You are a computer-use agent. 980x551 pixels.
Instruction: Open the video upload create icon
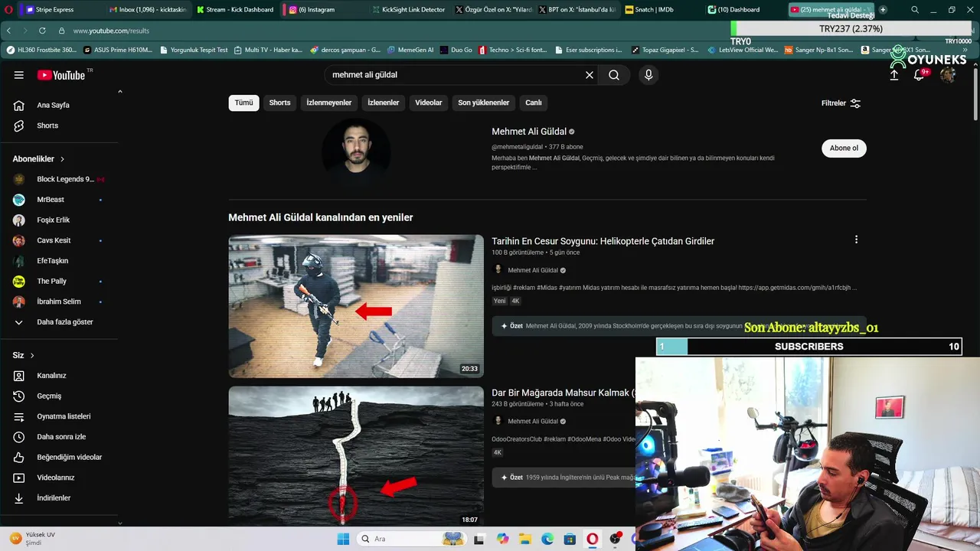[x=893, y=75]
